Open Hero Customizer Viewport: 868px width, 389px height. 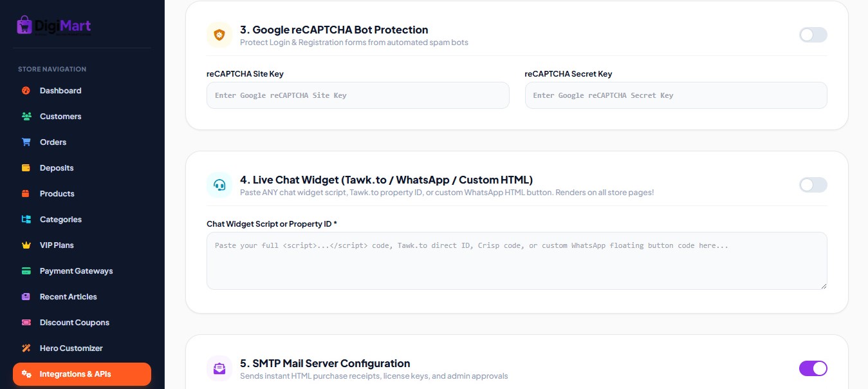coord(82,348)
